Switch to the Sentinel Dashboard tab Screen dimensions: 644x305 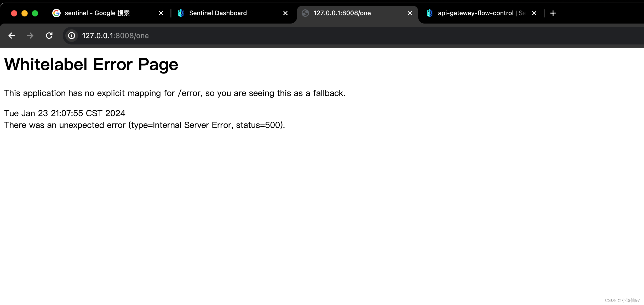233,13
